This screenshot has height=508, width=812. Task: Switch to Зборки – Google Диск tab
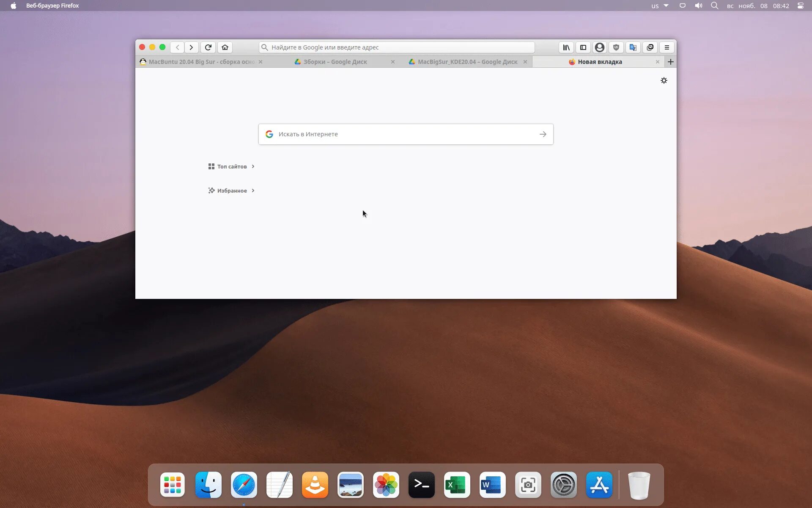335,62
